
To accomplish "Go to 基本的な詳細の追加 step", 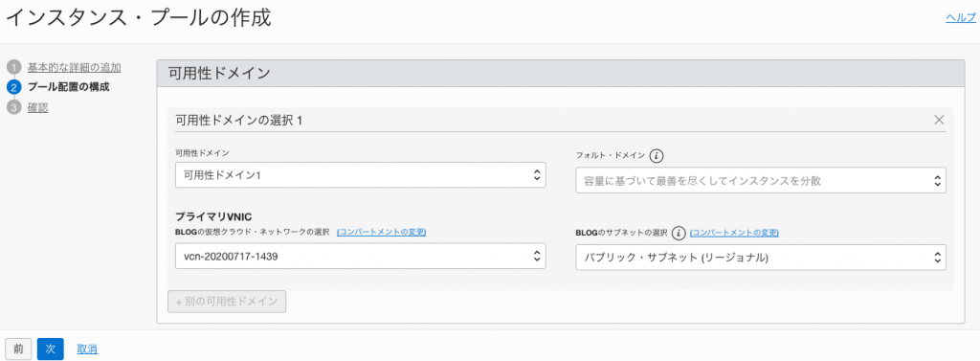I will point(74,67).
